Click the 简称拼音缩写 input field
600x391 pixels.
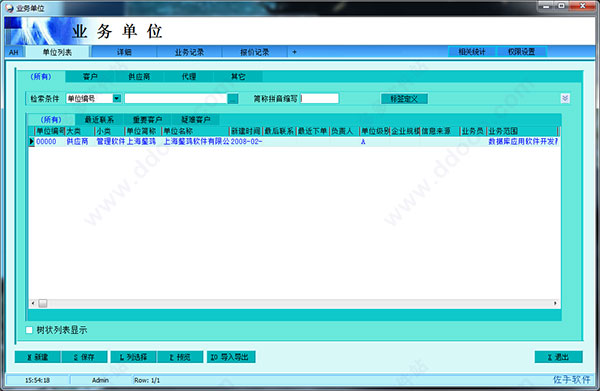pos(320,99)
